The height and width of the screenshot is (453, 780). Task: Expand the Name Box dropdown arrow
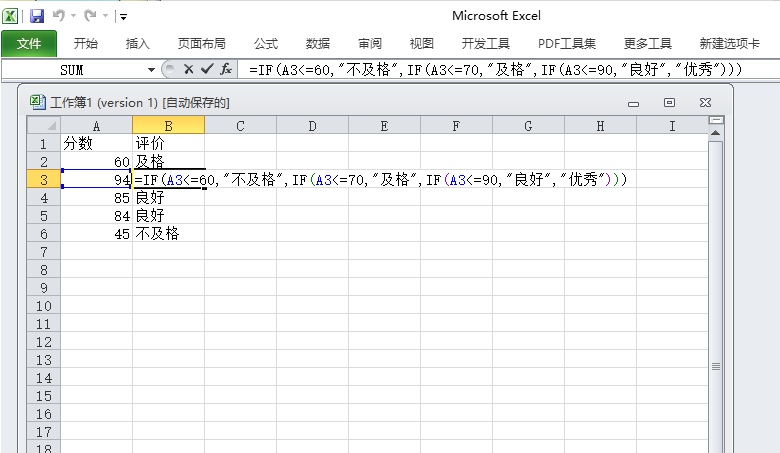tap(151, 70)
